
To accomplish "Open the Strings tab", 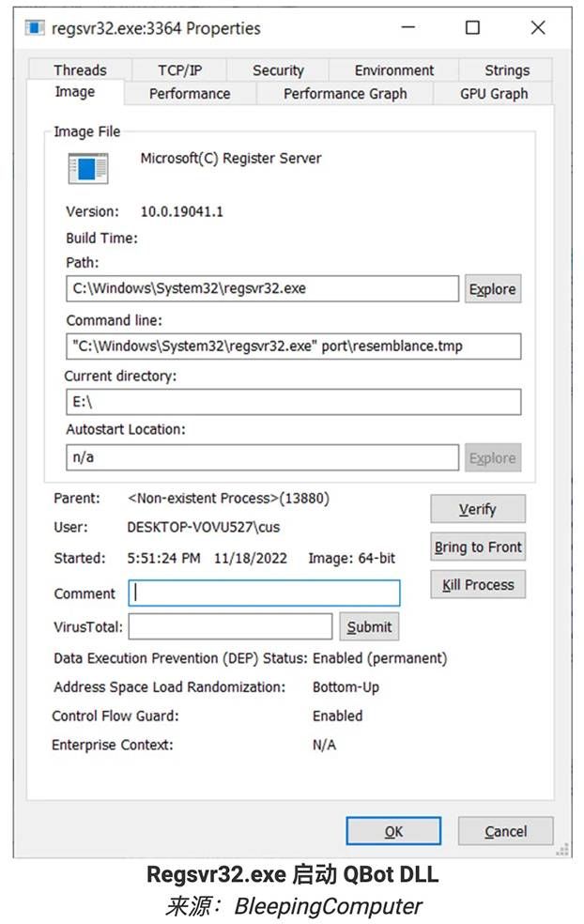I will (x=506, y=70).
